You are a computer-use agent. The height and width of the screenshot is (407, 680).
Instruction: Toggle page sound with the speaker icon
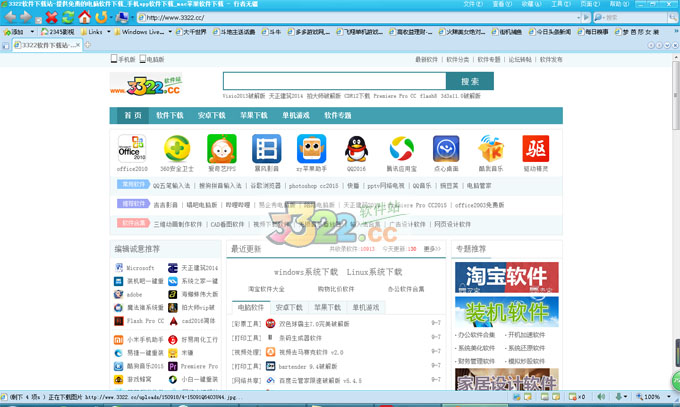601,397
